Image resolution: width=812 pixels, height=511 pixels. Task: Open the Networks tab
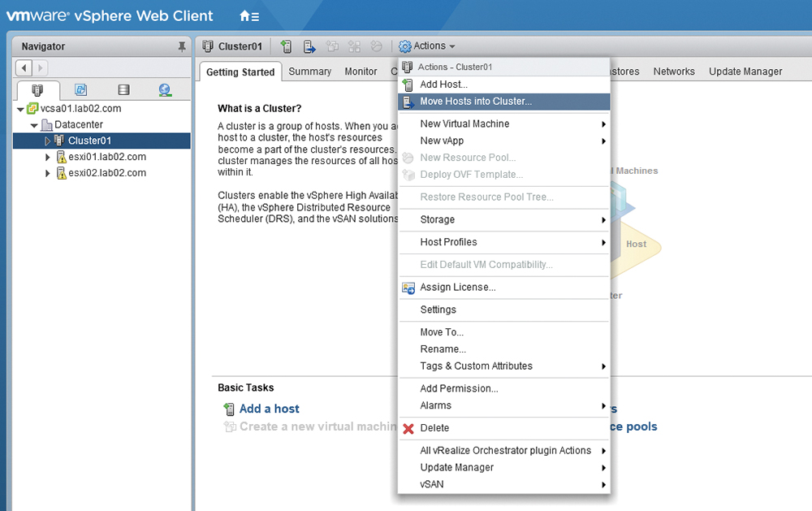(x=674, y=71)
